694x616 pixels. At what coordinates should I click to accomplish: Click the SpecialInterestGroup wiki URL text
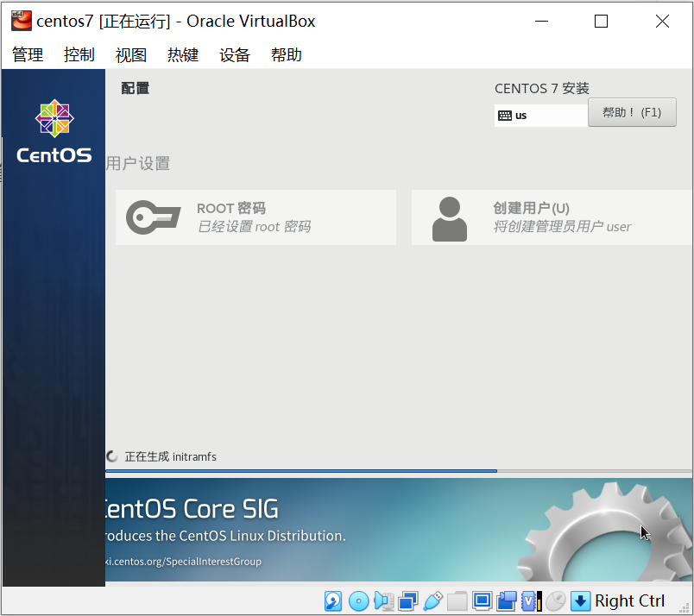pyautogui.click(x=183, y=561)
